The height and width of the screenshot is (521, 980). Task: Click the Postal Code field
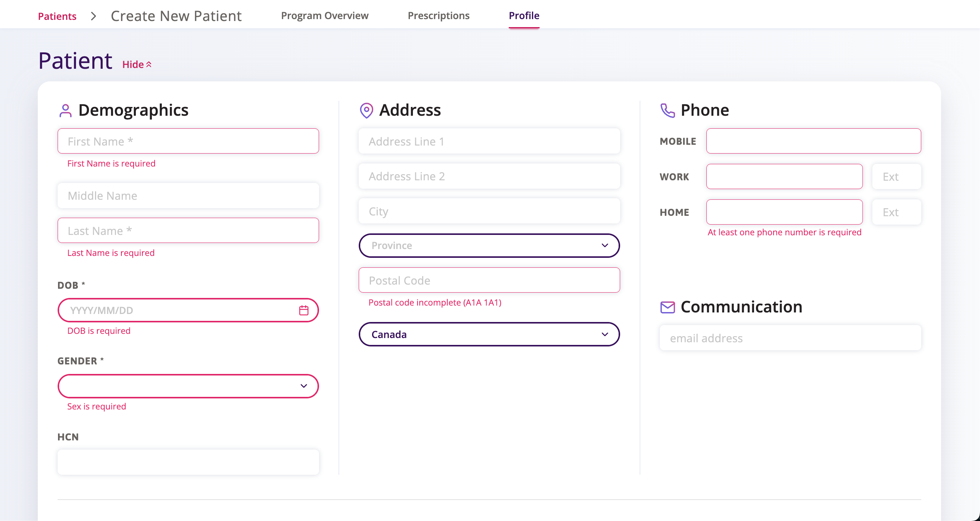pyautogui.click(x=490, y=280)
